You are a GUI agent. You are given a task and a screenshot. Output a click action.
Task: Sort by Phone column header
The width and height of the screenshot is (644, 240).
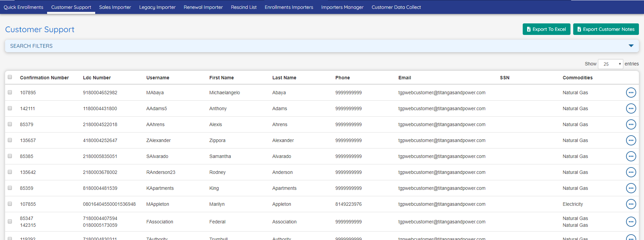[342, 78]
